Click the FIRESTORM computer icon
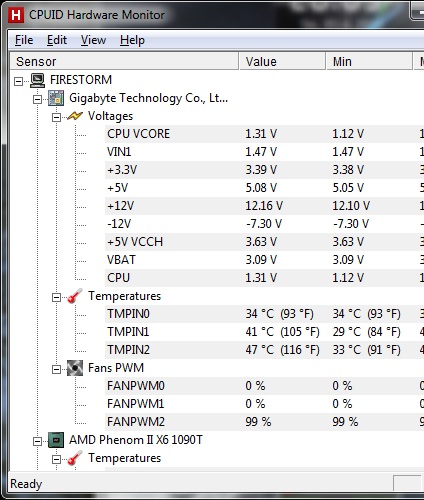 click(38, 80)
